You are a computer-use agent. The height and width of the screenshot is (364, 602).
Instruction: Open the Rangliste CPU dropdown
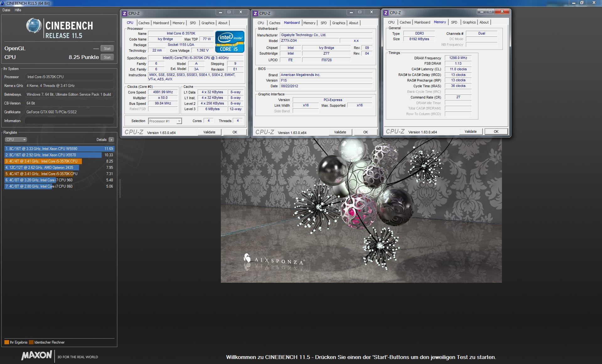[16, 140]
